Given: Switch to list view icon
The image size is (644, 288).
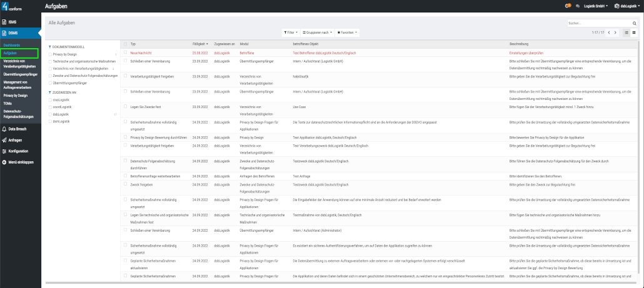Looking at the screenshot, I should pyautogui.click(x=627, y=32).
